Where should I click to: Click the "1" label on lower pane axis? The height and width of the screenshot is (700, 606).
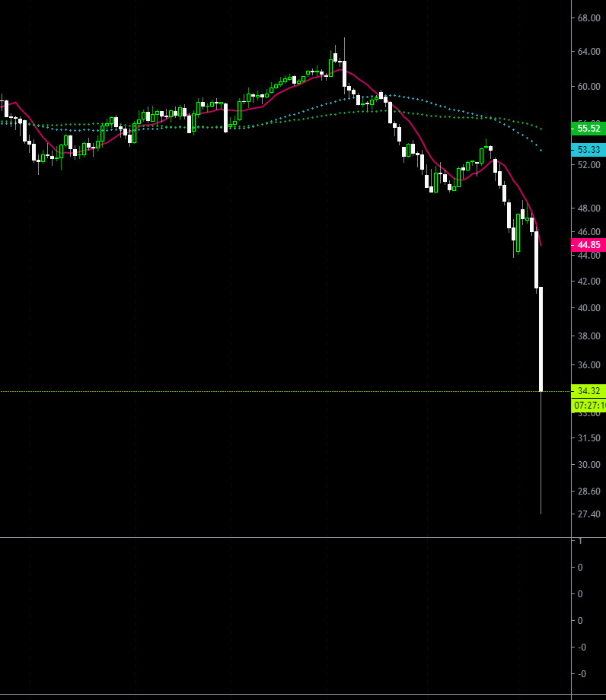581,541
